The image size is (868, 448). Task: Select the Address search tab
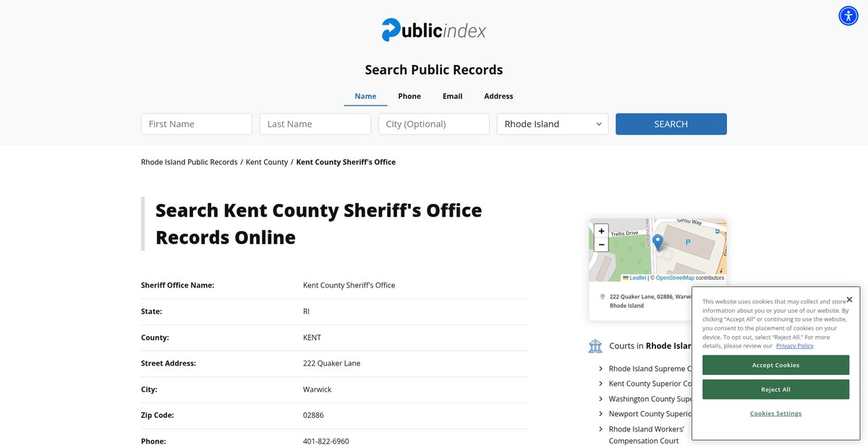click(x=498, y=96)
